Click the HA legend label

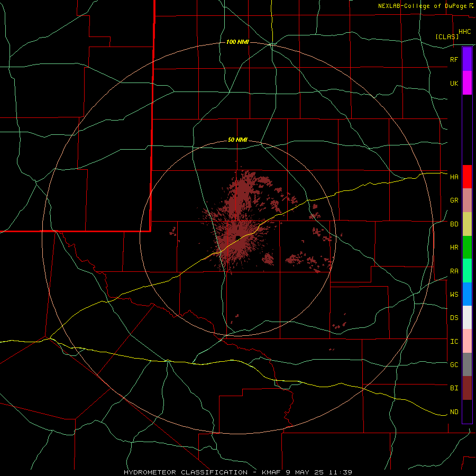tap(454, 177)
